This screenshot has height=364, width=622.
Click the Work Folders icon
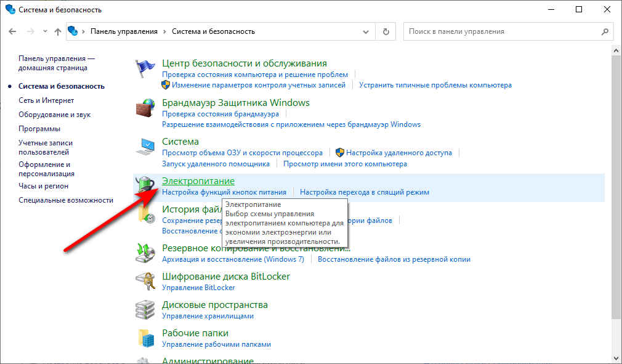pos(145,338)
